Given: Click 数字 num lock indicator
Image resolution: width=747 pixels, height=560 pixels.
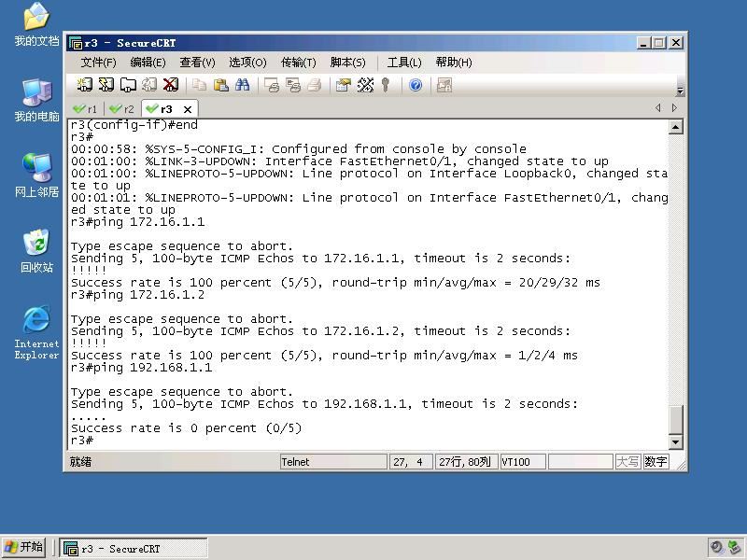Looking at the screenshot, I should click(x=655, y=461).
